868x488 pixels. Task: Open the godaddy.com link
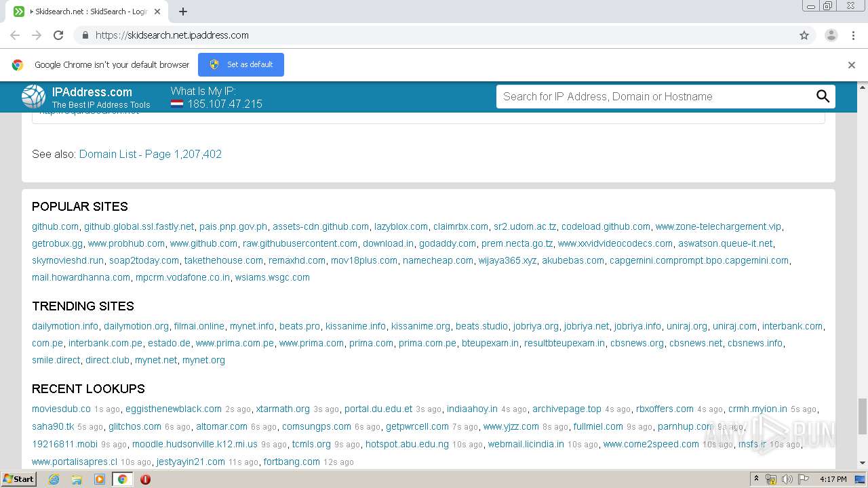click(448, 243)
